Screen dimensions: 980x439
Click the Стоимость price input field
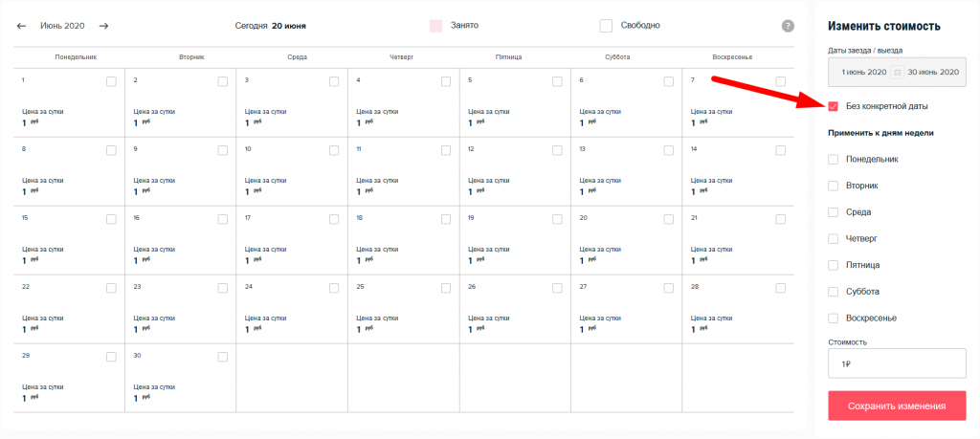click(x=897, y=363)
